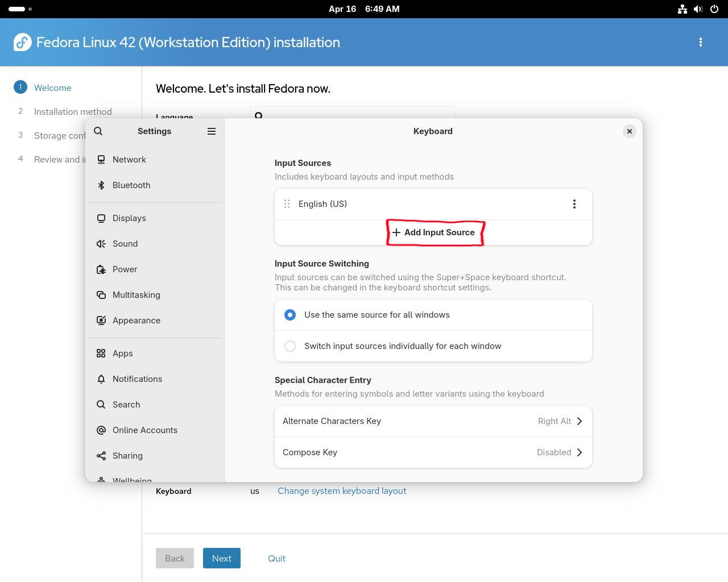Click the Power battery icon in sidebar
This screenshot has height=582, width=728.
coord(101,269)
